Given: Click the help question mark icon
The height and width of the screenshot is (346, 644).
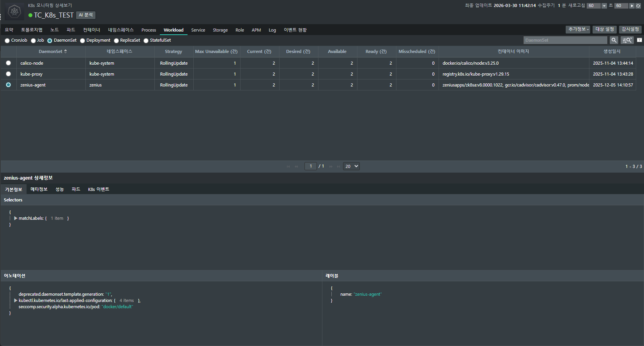Looking at the screenshot, I should point(639,40).
